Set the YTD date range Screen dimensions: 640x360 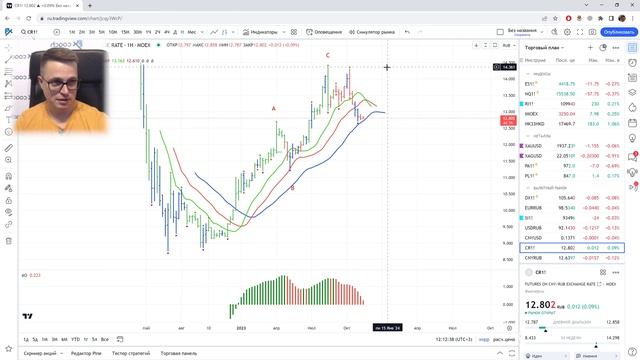pyautogui.click(x=76, y=339)
